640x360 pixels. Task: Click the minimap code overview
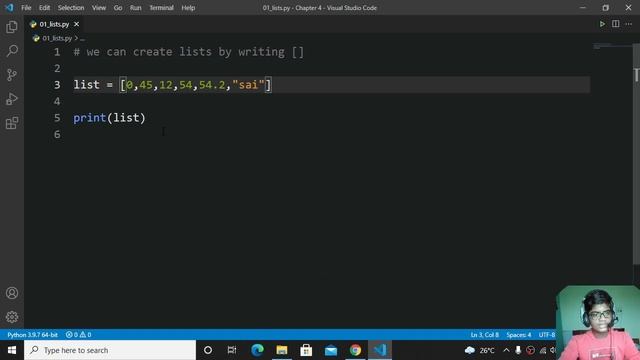pyautogui.click(x=612, y=47)
